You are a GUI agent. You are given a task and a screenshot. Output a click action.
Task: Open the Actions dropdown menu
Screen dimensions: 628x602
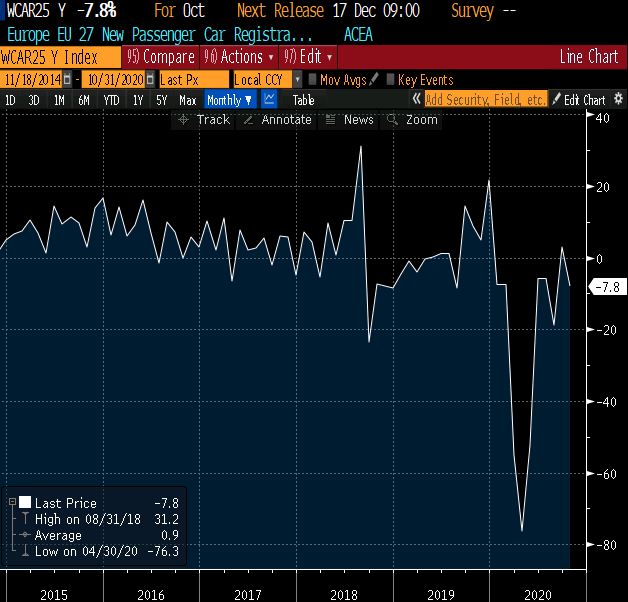[x=239, y=57]
